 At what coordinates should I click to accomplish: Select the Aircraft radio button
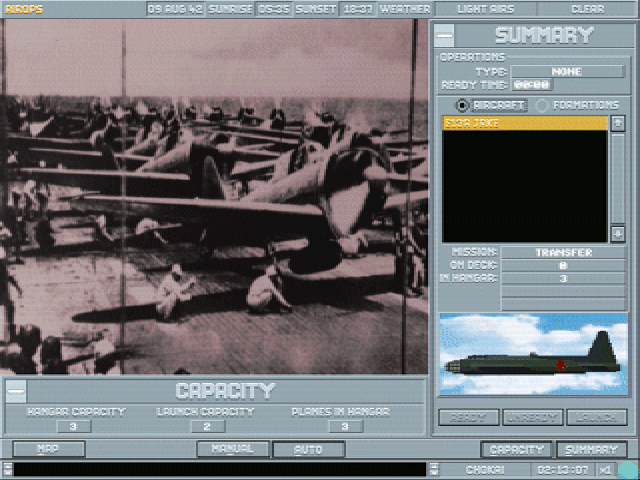tap(462, 104)
